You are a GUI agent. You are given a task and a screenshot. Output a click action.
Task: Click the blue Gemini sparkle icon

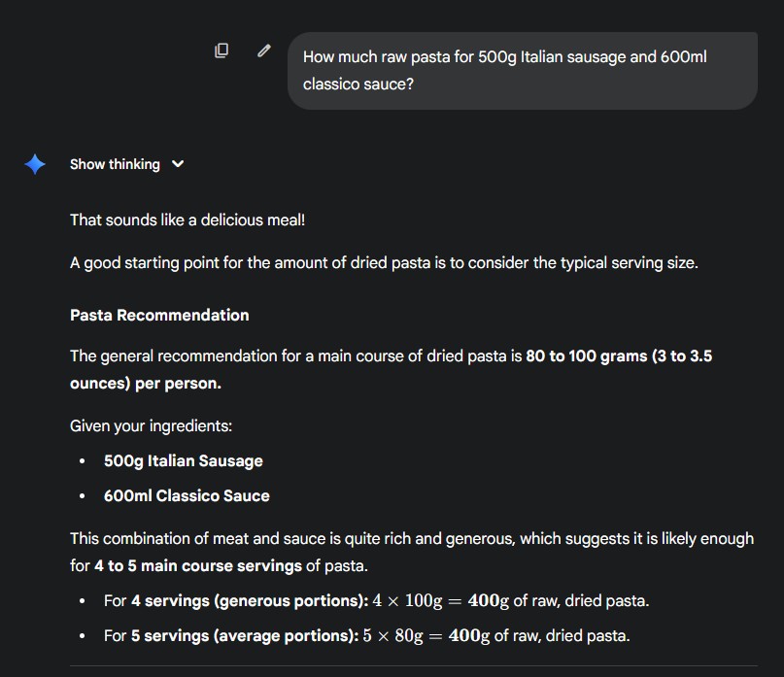click(x=35, y=164)
